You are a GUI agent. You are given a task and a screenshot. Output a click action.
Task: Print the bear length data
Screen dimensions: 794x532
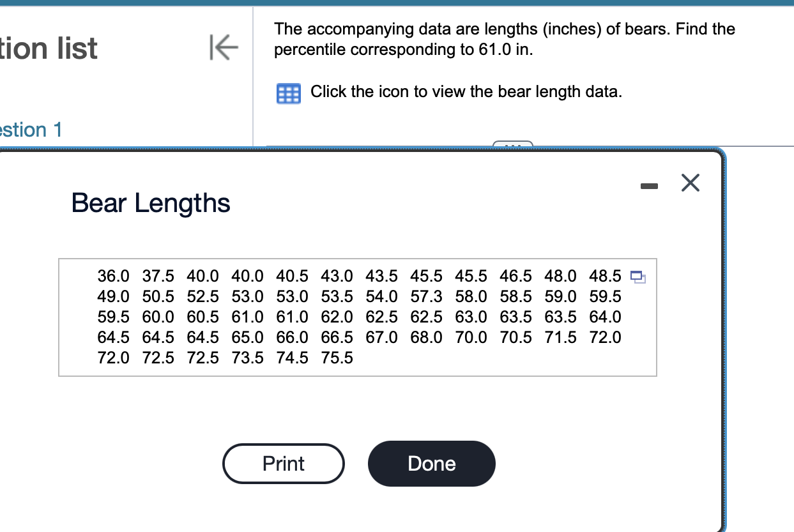[x=283, y=464]
